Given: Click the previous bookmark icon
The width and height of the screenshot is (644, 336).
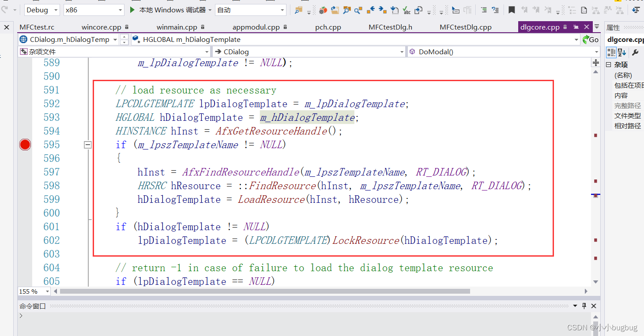Looking at the screenshot, I should point(524,10).
